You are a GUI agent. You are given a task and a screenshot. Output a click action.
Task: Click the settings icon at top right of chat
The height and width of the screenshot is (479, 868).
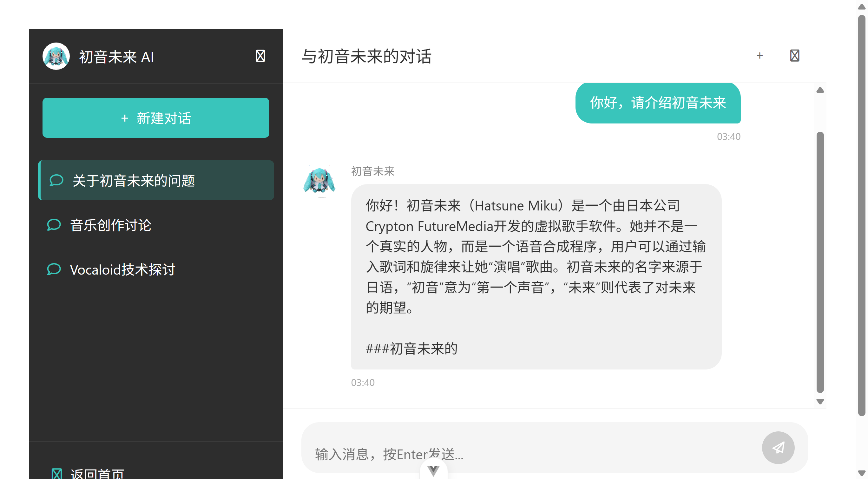tap(794, 56)
